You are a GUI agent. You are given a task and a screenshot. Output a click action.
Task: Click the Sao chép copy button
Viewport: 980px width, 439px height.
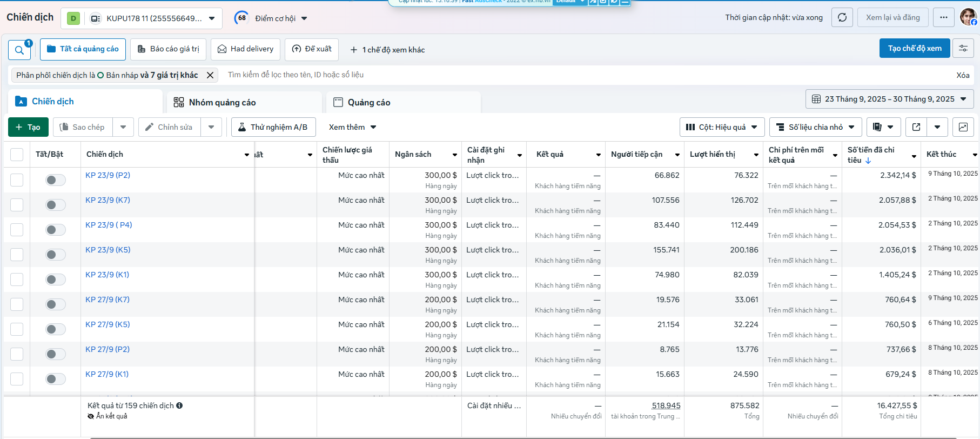83,127
